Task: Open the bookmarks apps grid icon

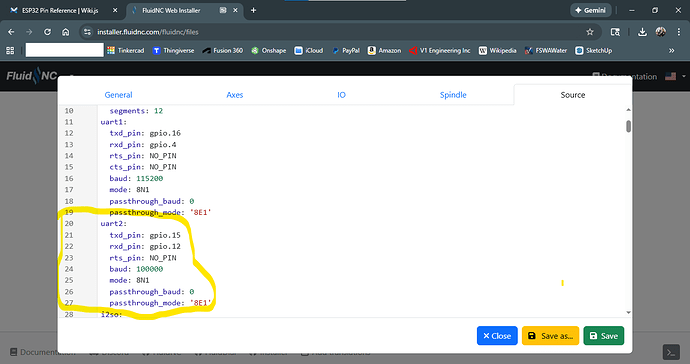Action: [10, 51]
